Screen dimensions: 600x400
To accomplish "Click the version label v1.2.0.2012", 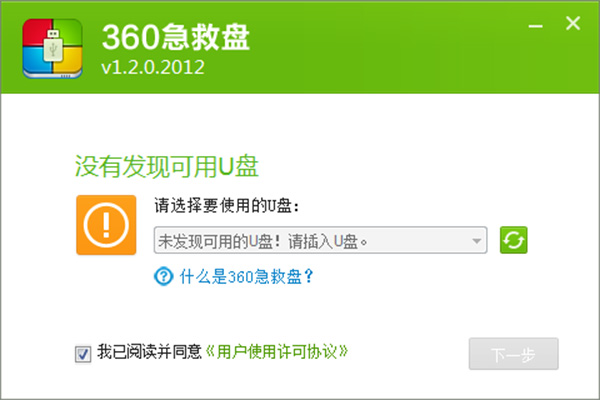I will point(153,67).
